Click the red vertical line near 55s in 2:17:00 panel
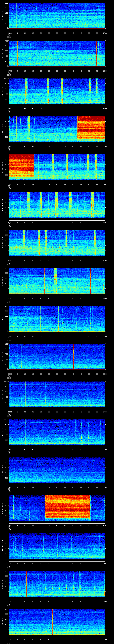 coord(96,54)
